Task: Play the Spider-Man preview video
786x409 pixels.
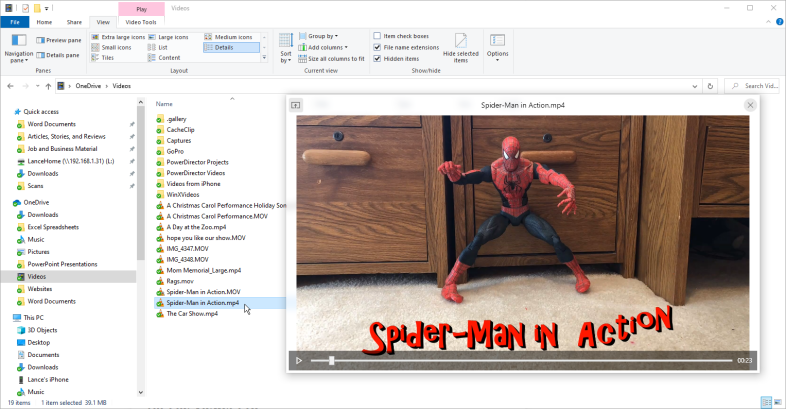Action: [299, 360]
